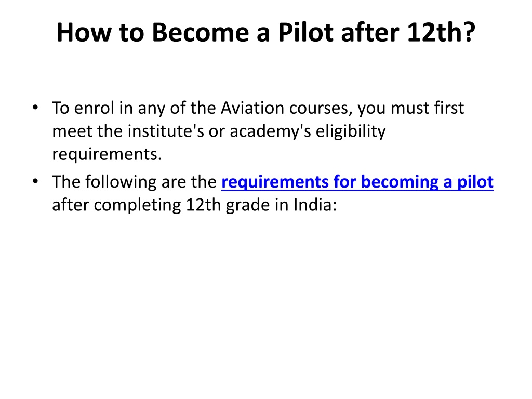Click the line 'after completing 12th grade in India:'
This screenshot has height=399, width=532.
pos(194,205)
